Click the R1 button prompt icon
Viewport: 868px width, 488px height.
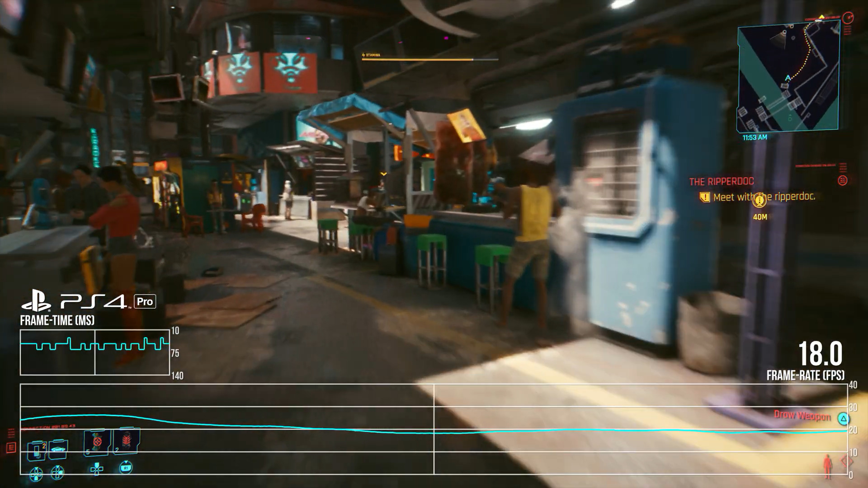pyautogui.click(x=126, y=468)
